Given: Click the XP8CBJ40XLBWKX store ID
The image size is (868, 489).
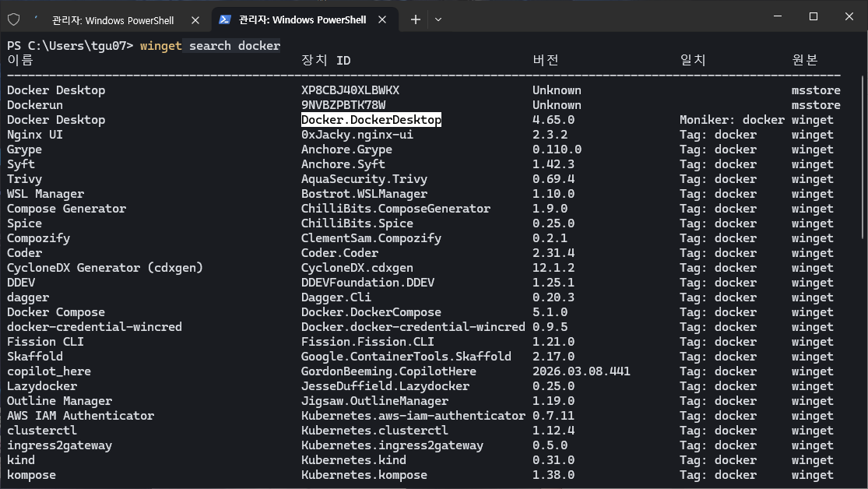Looking at the screenshot, I should point(350,90).
